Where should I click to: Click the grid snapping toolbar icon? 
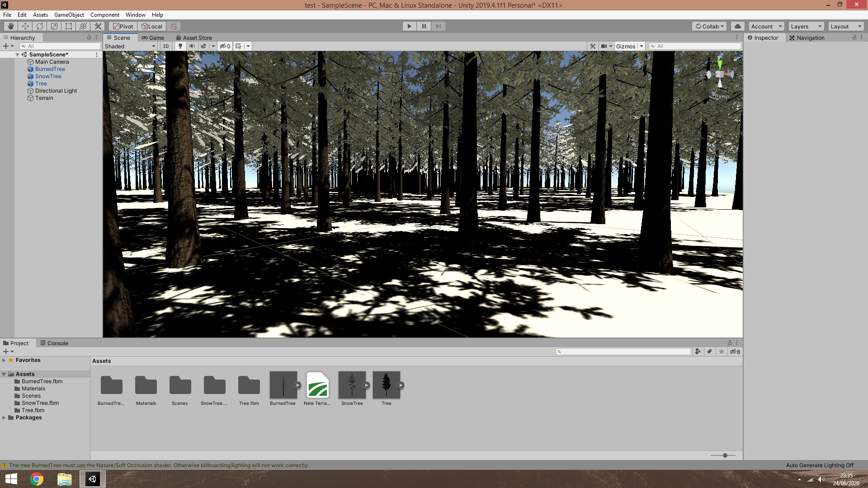(174, 26)
